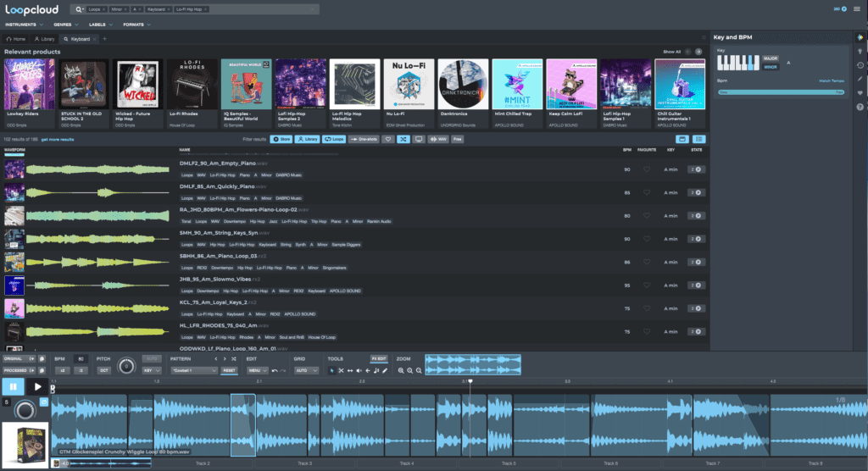Expand the Genres dropdown
The width and height of the screenshot is (868, 471).
pos(66,25)
